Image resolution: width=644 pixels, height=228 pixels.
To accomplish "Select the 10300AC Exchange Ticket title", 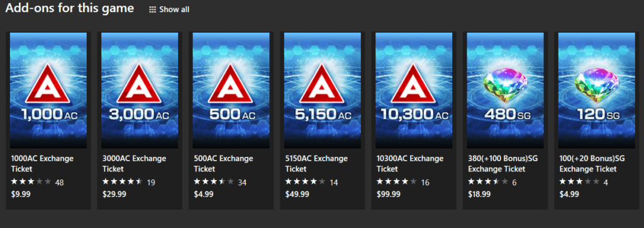I will tap(410, 164).
